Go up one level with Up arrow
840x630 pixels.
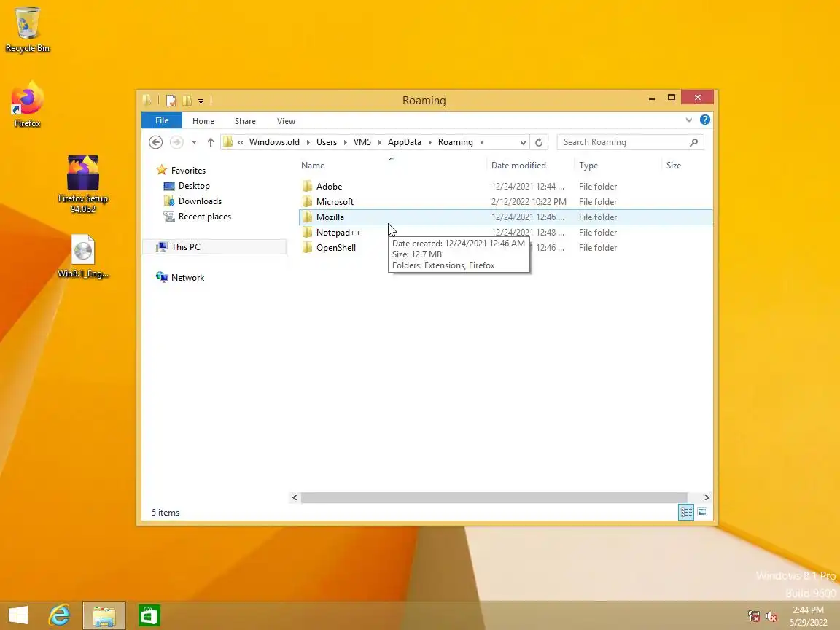pos(211,142)
